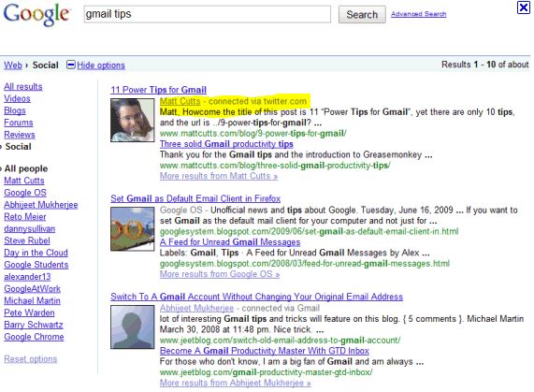Expand More results from Google OS
Image resolution: width=534 pixels, height=392 pixels.
(220, 274)
